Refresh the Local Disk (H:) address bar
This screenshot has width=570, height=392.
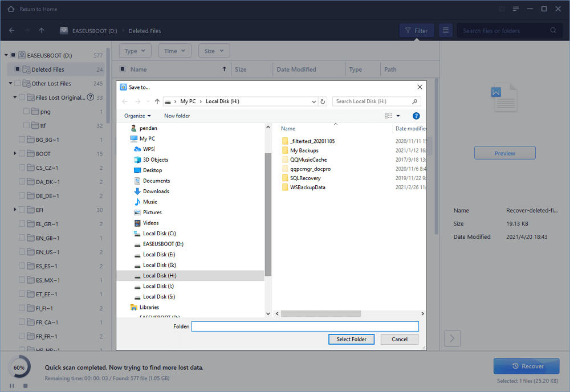tap(322, 101)
